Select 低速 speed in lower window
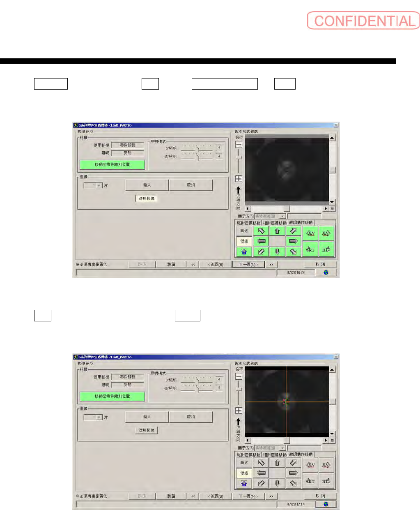 click(244, 473)
